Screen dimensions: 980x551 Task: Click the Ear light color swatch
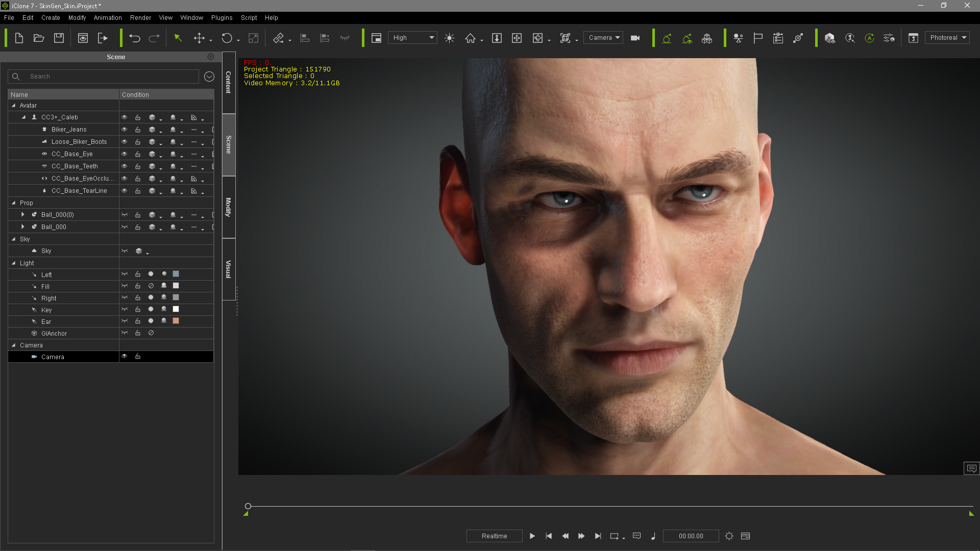[176, 321]
